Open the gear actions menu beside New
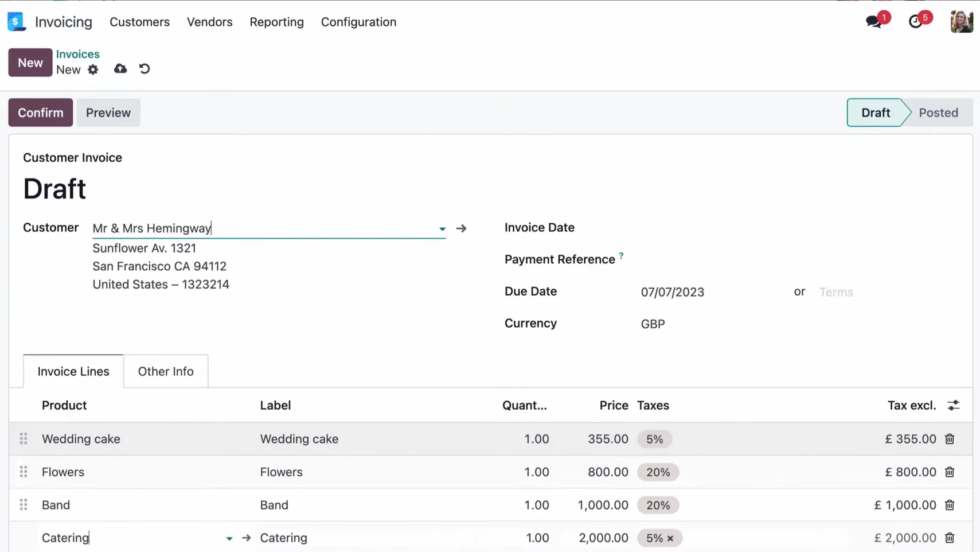The height and width of the screenshot is (552, 980). tap(93, 69)
